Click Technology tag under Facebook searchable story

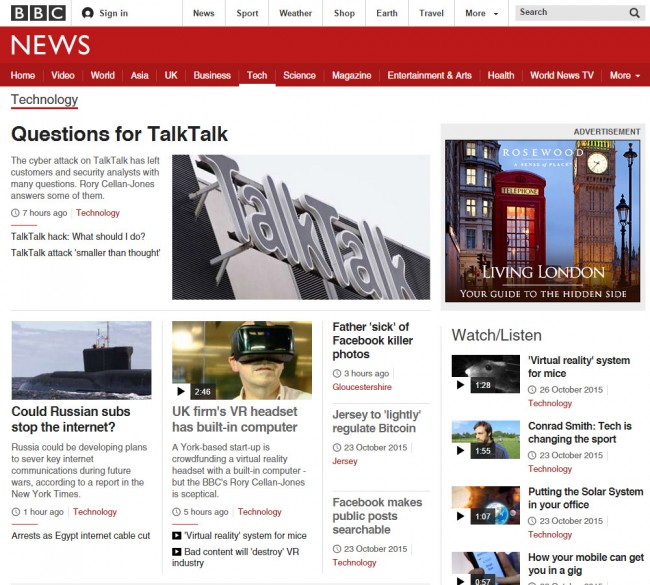pos(354,563)
